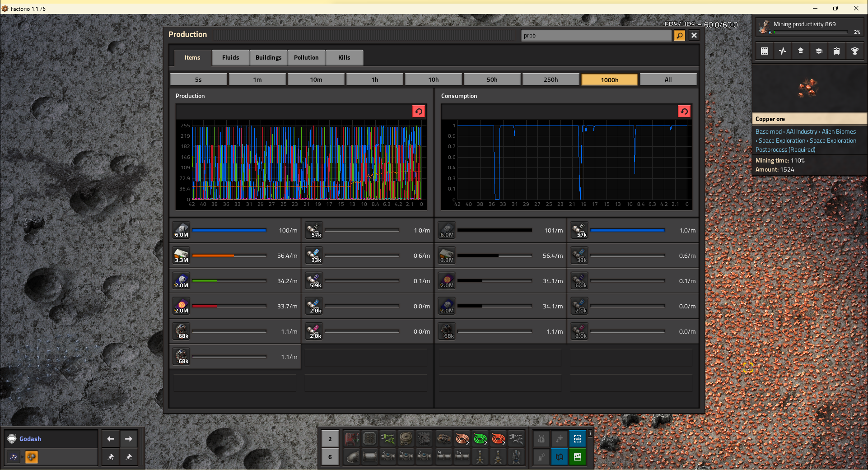
Task: Open shortcut bar three-dot menu
Action: [x=590, y=433]
